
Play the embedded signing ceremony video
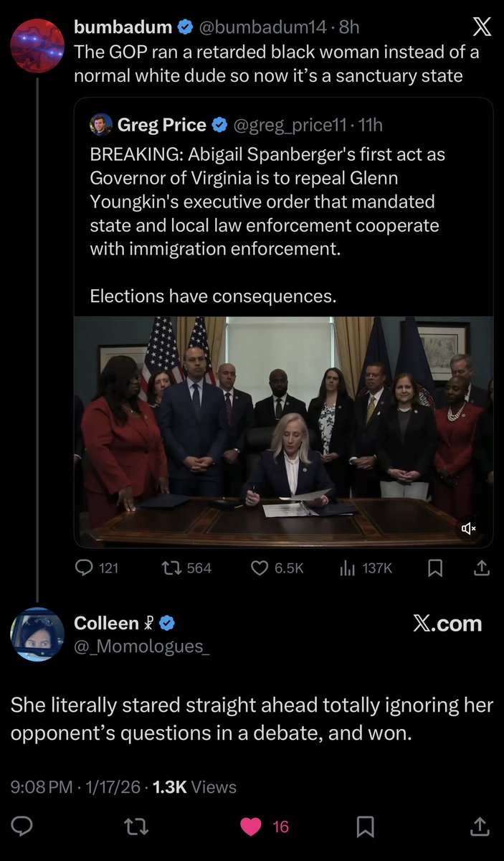pos(283,430)
